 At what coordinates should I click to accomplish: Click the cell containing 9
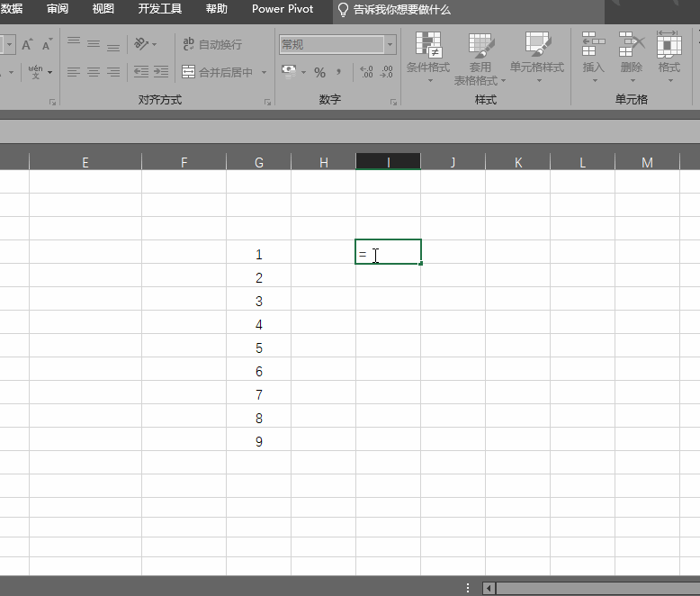[x=259, y=439]
